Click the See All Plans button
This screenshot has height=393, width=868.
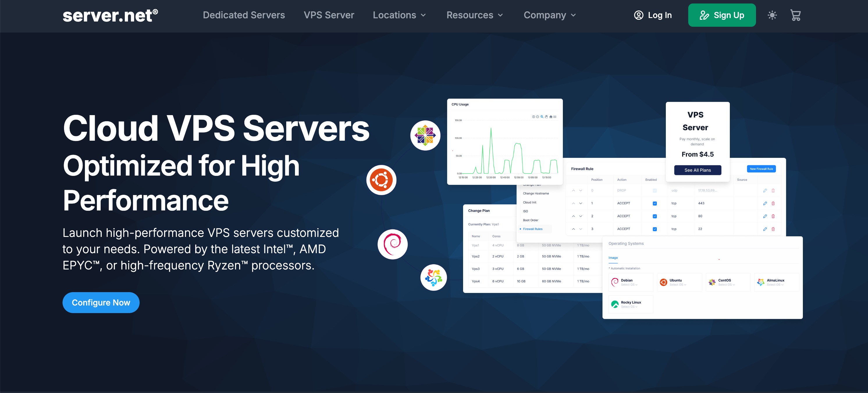tap(697, 170)
